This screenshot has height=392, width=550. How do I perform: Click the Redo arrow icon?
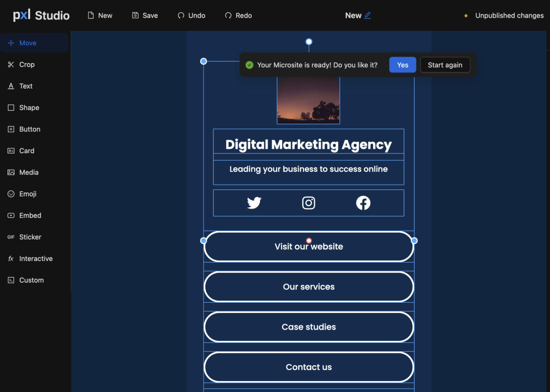click(228, 15)
